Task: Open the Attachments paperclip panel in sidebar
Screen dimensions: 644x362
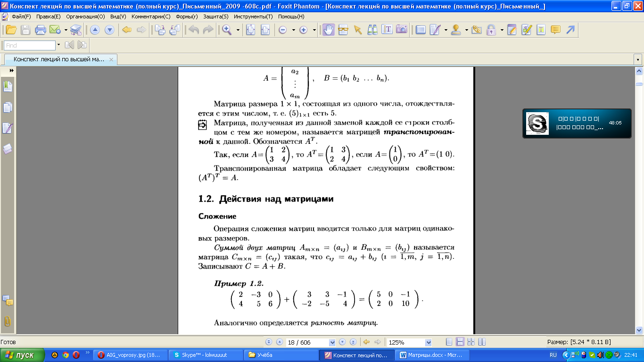Action: (8, 321)
